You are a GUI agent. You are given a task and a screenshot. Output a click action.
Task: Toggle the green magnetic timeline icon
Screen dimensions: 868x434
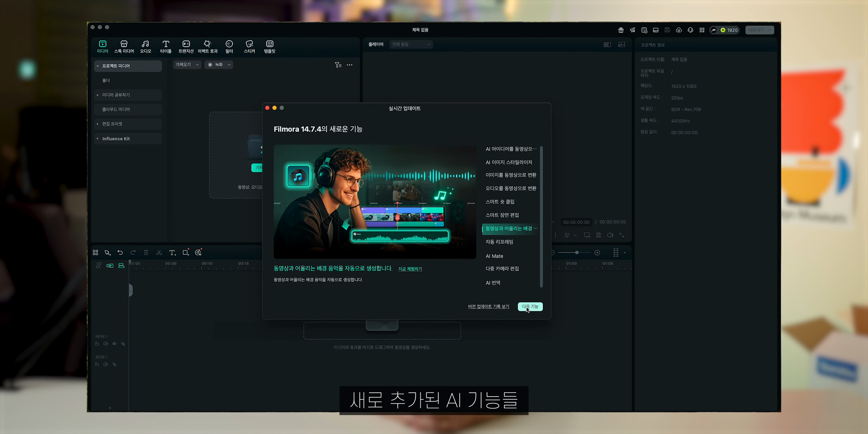click(121, 266)
